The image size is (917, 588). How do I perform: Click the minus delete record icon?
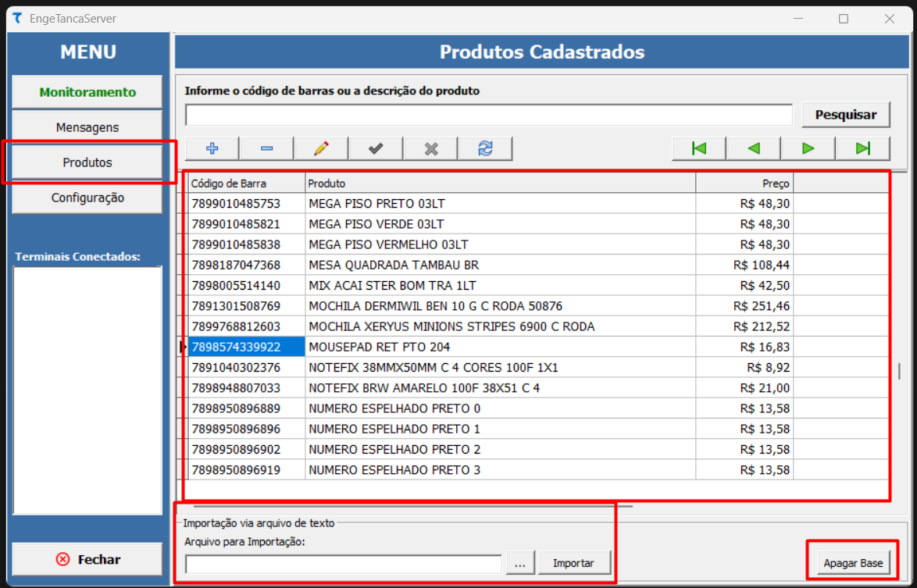266,148
